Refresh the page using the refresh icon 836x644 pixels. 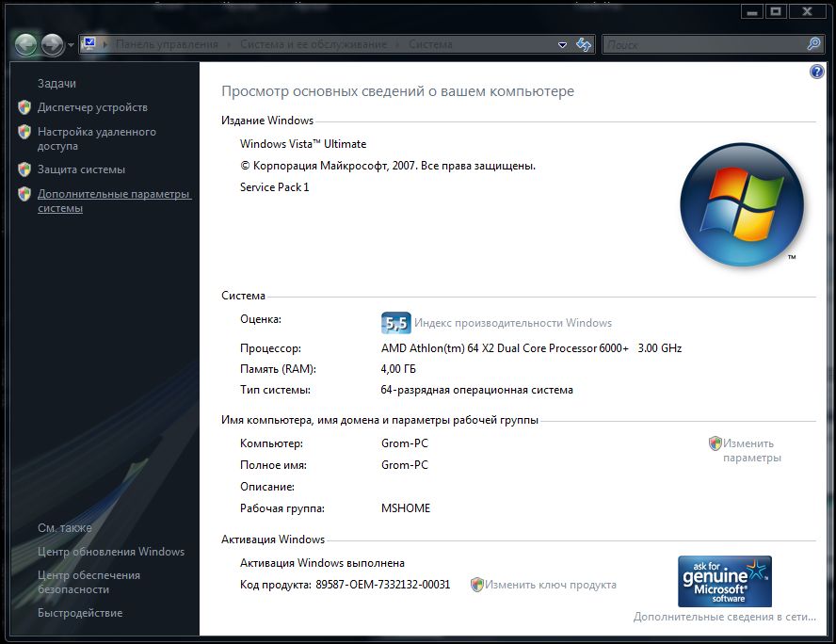[584, 44]
